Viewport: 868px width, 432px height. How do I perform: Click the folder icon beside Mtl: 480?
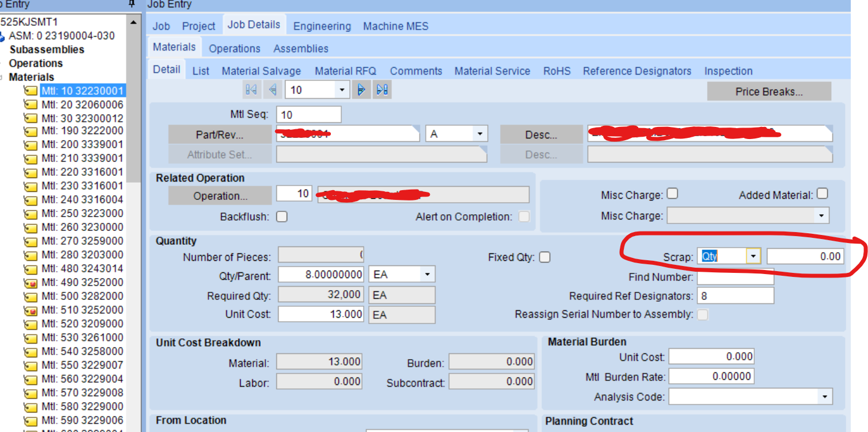coord(30,269)
